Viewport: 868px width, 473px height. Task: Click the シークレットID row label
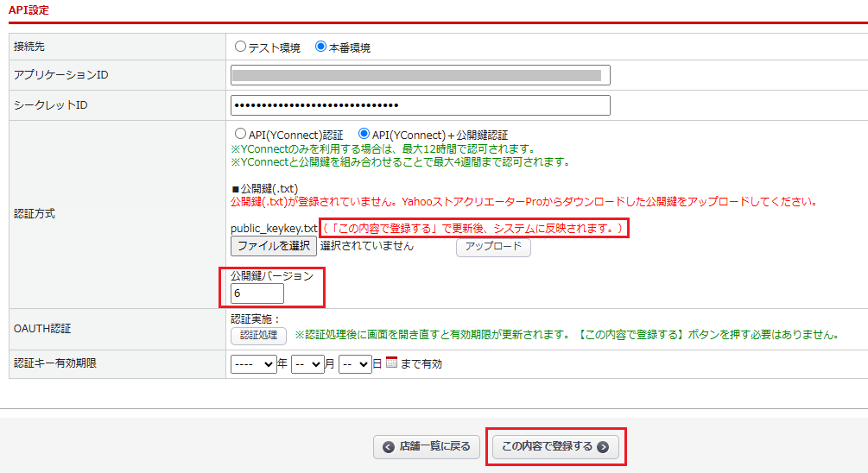pyautogui.click(x=50, y=105)
